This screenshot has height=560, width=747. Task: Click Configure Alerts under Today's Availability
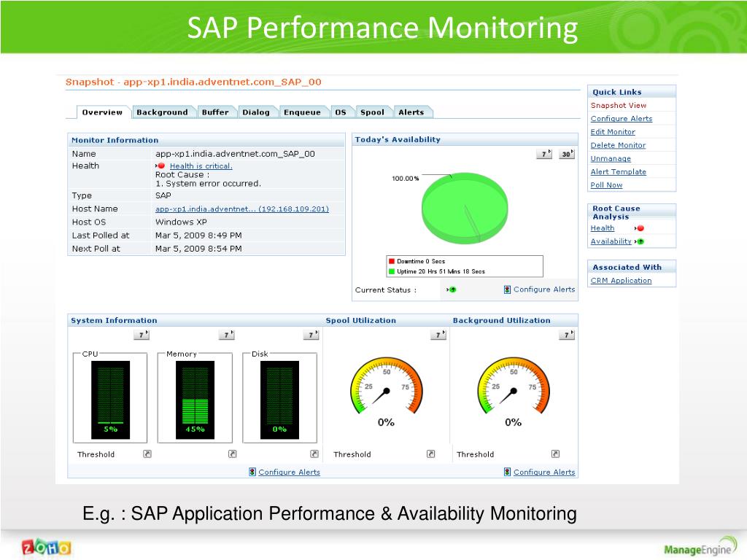pyautogui.click(x=544, y=289)
